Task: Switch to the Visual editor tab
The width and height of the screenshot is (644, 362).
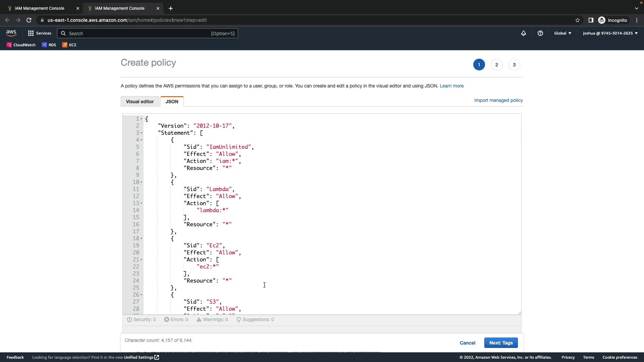Action: pyautogui.click(x=140, y=102)
